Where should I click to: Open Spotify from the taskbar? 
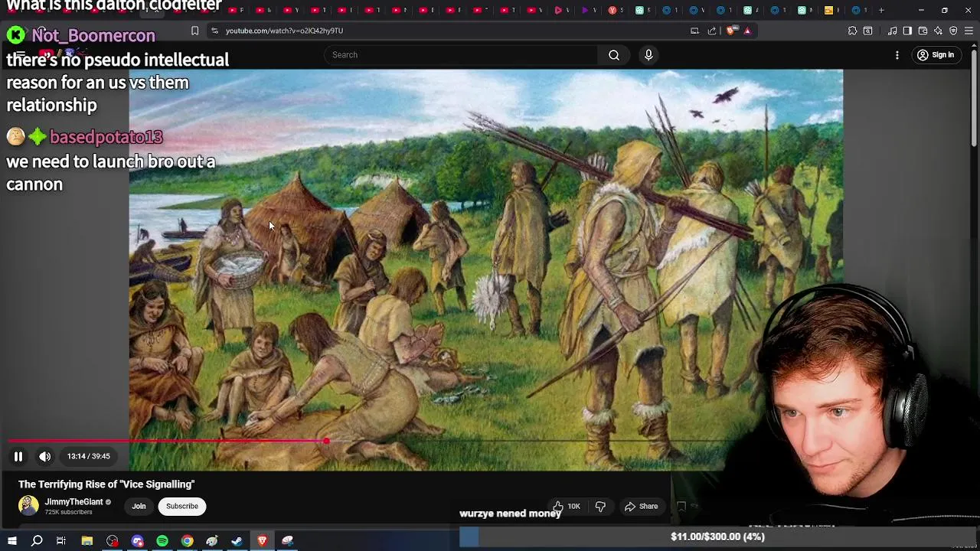[x=162, y=541]
